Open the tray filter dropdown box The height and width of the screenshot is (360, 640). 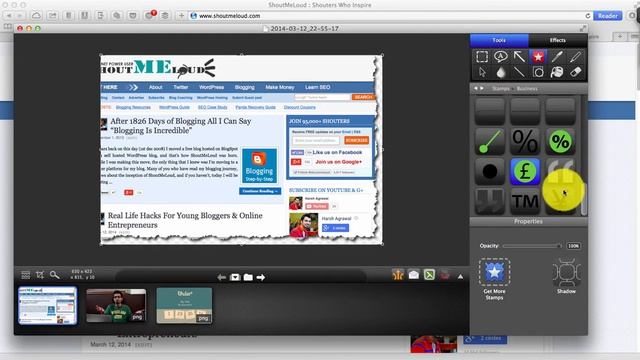tap(235, 278)
